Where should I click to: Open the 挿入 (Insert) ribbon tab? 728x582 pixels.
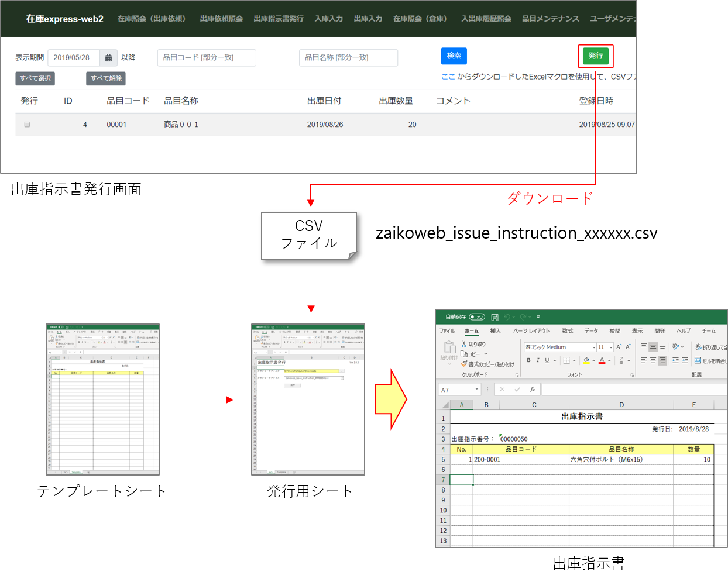[495, 331]
